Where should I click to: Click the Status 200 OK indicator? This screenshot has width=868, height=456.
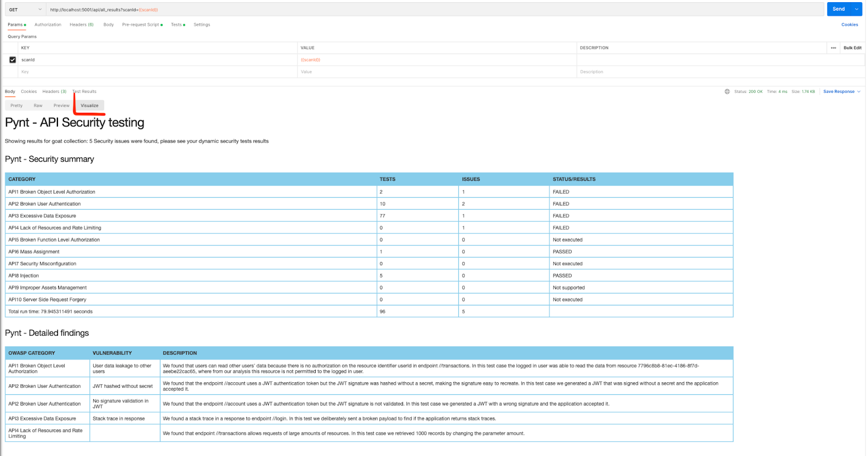[748, 92]
